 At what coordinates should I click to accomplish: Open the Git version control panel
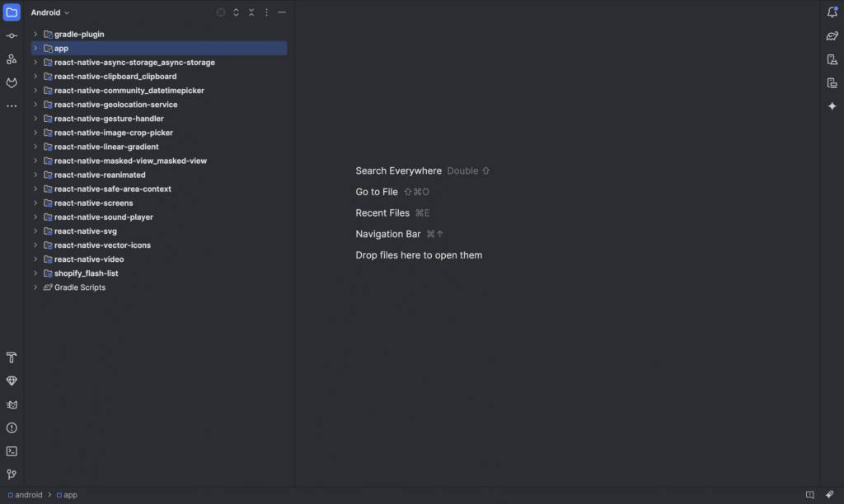12,474
